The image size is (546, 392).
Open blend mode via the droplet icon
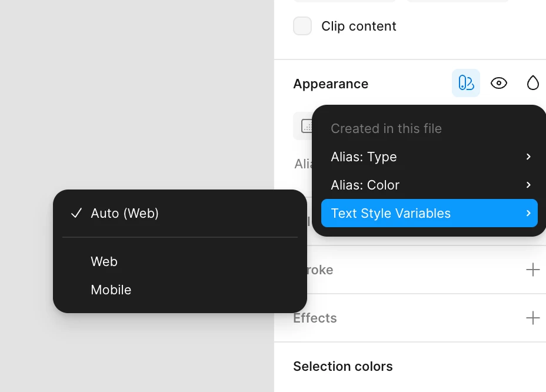tap(532, 83)
